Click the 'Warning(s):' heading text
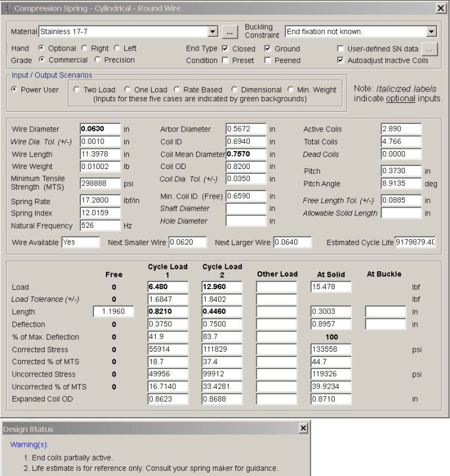Image resolution: width=450 pixels, height=476 pixels. click(29, 444)
